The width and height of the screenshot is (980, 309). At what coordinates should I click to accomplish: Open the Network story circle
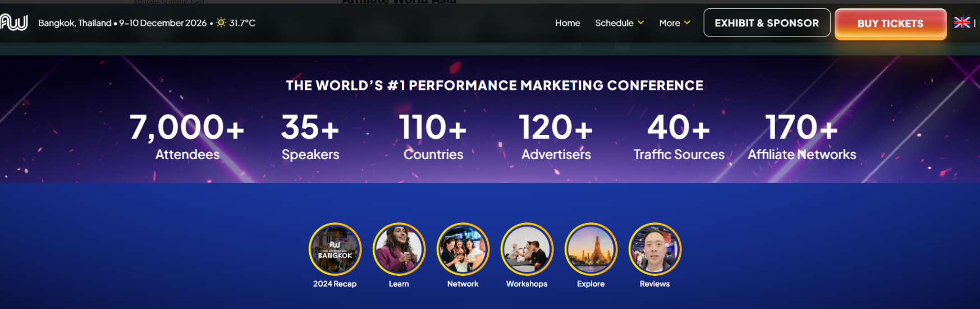click(x=463, y=249)
